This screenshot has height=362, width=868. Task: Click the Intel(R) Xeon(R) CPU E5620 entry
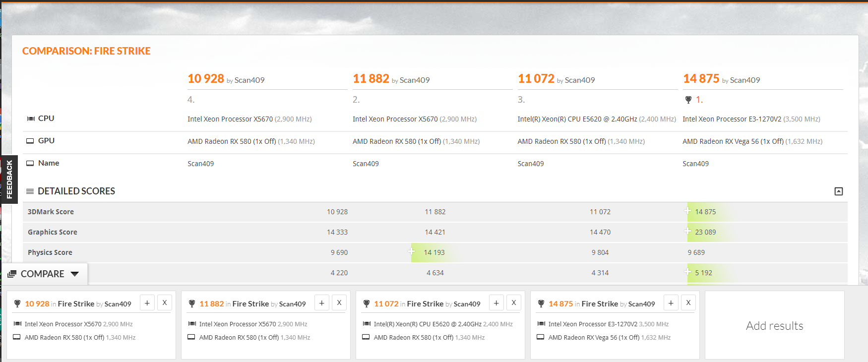point(597,119)
